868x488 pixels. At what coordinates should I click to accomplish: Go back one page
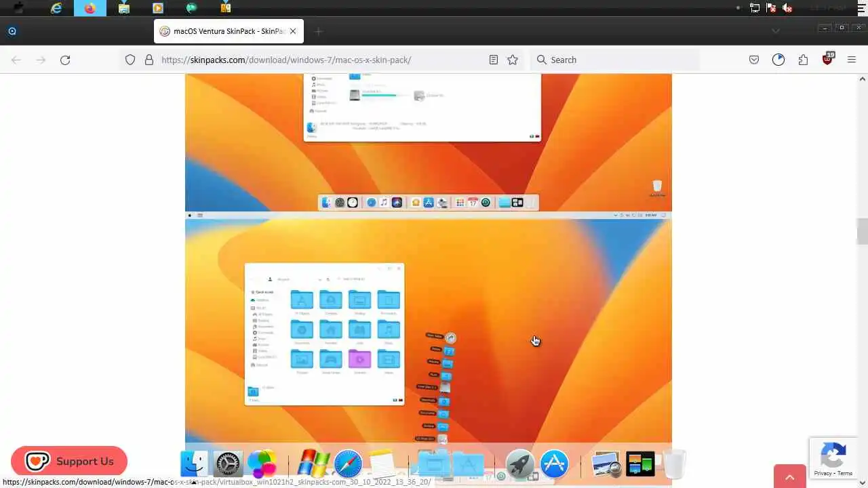pyautogui.click(x=16, y=60)
